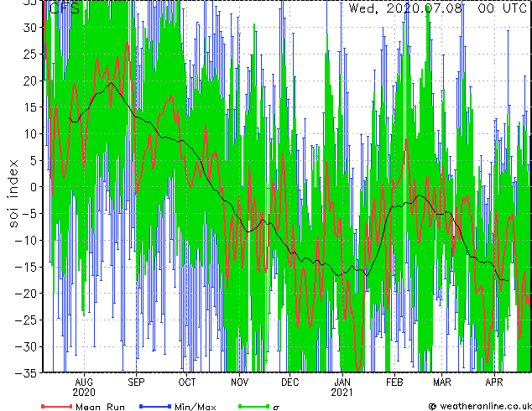
Task: Click the OCT x-axis label
Action: click(187, 382)
